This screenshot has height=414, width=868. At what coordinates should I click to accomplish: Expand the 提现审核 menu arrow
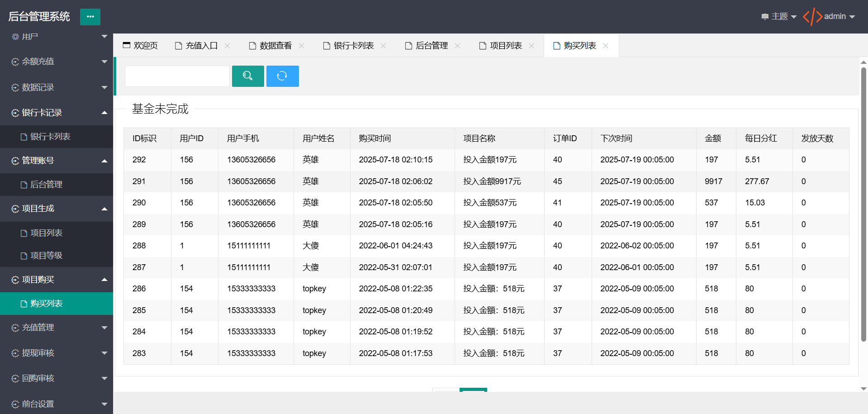pos(104,353)
